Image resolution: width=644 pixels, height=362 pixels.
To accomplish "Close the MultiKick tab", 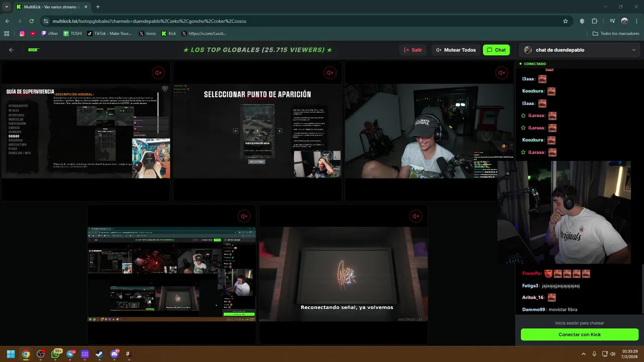I will [x=86, y=7].
